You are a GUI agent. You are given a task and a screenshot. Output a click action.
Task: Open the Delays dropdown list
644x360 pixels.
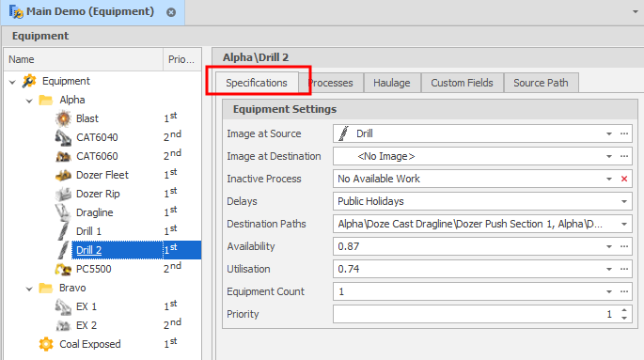(x=624, y=201)
